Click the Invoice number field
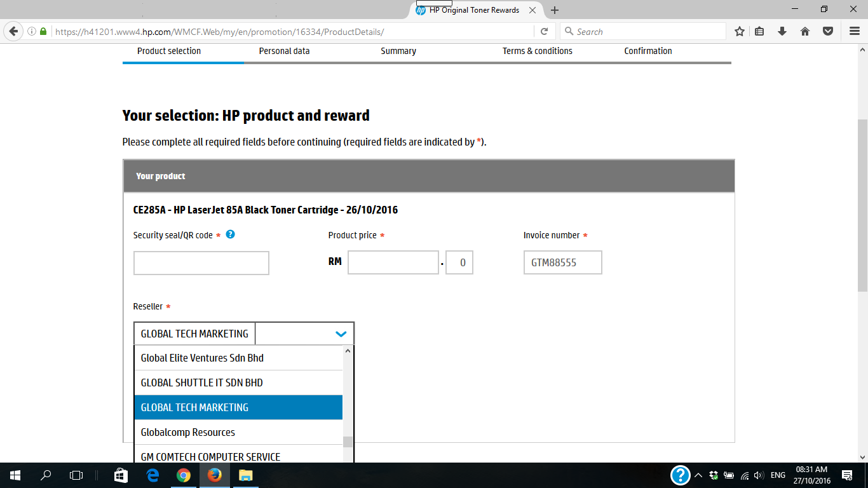The image size is (868, 488). coord(563,262)
